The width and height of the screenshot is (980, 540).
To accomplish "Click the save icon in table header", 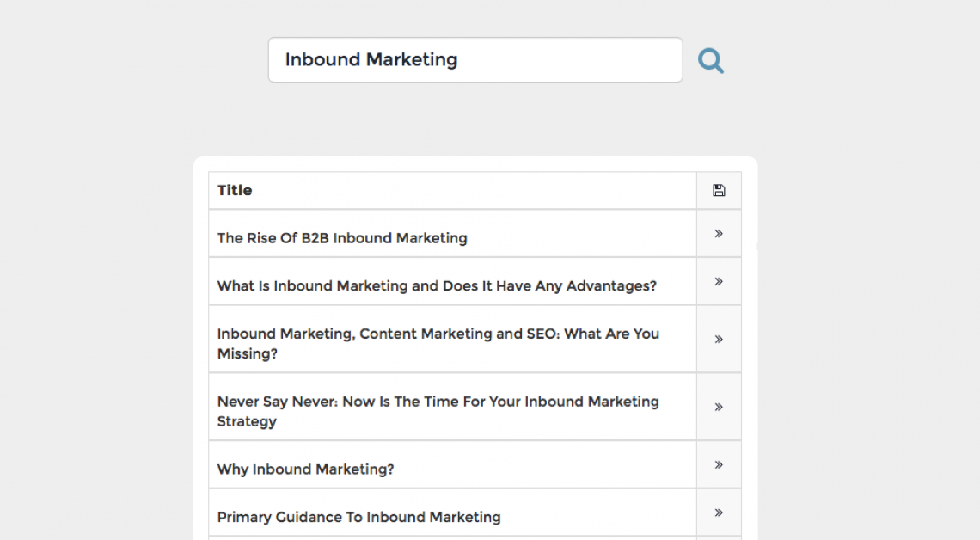I will 719,191.
